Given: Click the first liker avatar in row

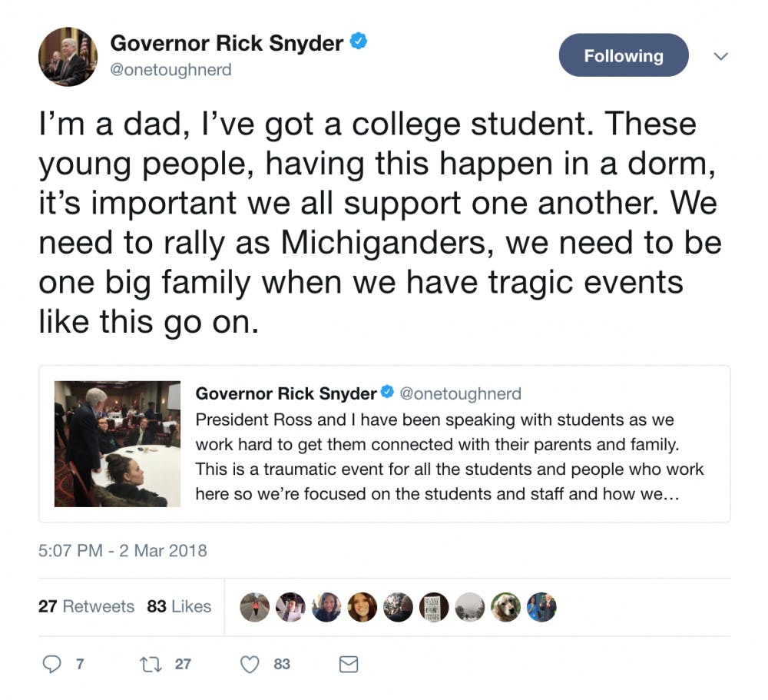Looking at the screenshot, I should (254, 606).
